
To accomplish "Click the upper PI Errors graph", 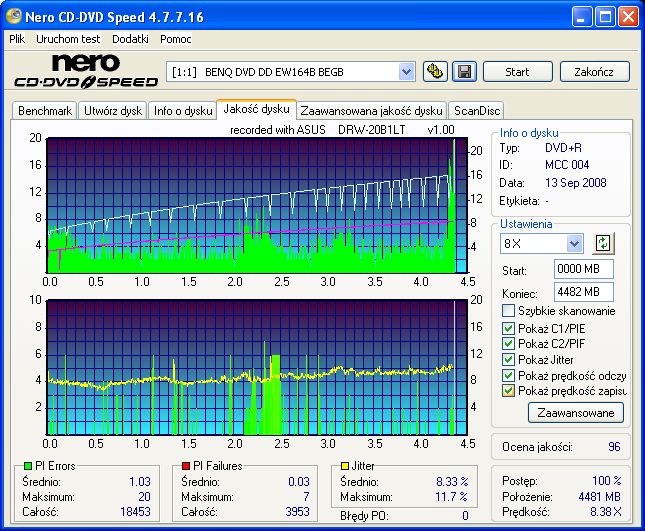I will pyautogui.click(x=257, y=205).
